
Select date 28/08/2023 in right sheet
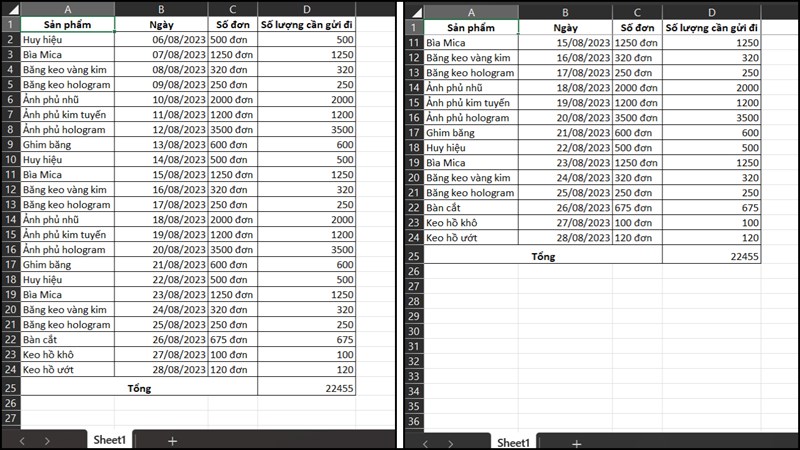565,238
